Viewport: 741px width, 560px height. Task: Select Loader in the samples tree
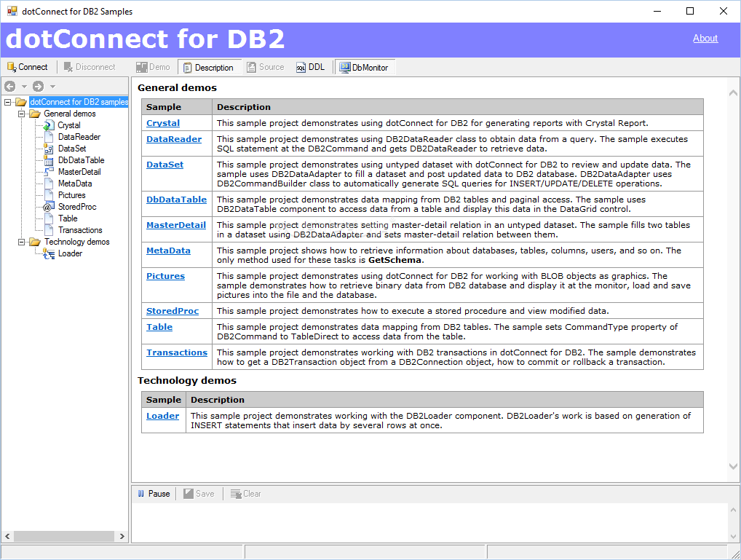coord(70,253)
